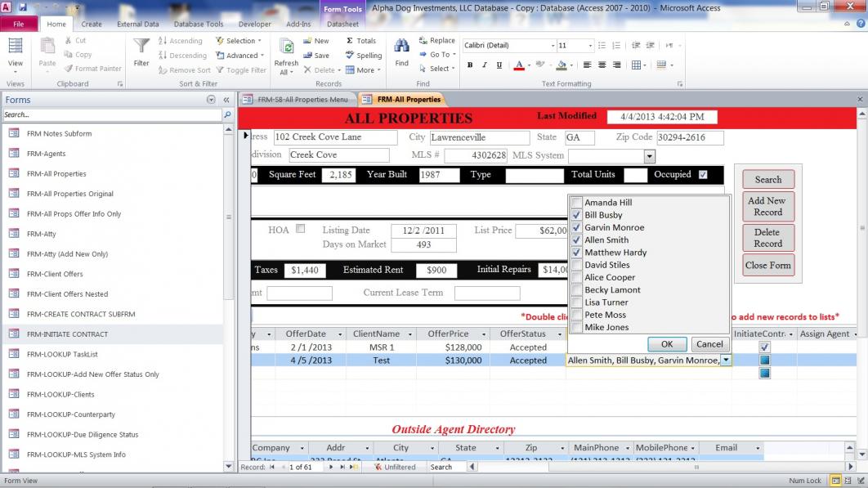Screen dimensions: 868x488
Task: Click the Delete Record button
Action: [x=768, y=238]
